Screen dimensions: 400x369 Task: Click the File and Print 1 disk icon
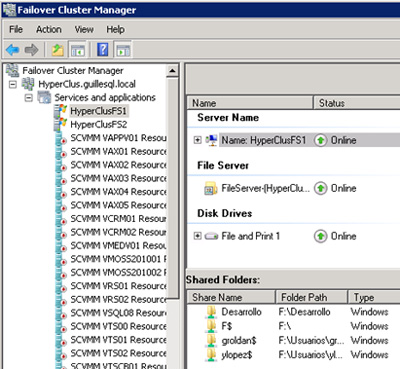coord(211,236)
